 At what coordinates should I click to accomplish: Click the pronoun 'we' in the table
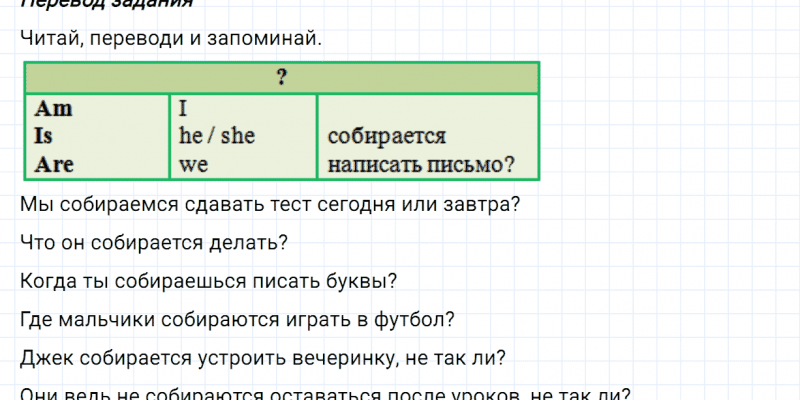193,165
